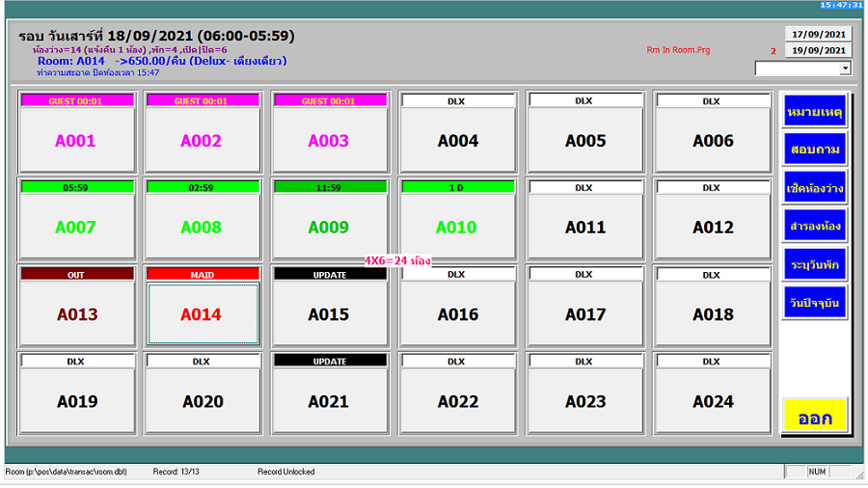Choose vacant DLX room A004
Screen dimensions: 868x488
click(x=456, y=141)
